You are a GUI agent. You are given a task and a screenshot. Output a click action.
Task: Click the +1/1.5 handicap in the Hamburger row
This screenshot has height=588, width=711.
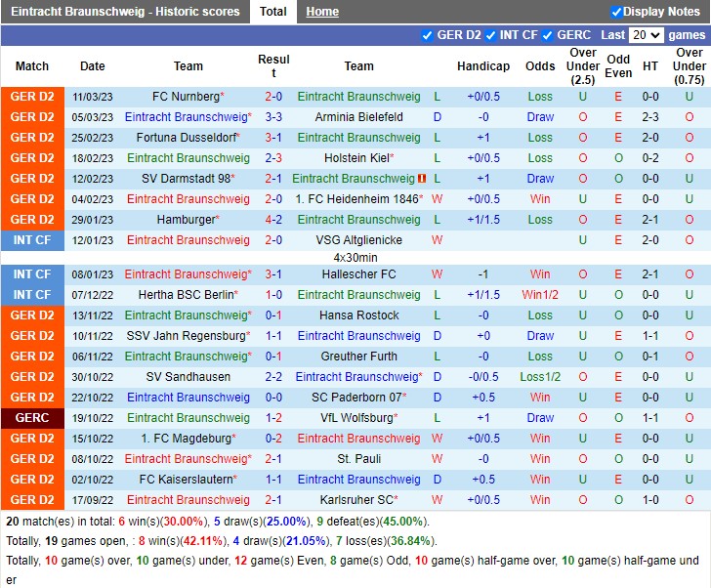pos(483,220)
